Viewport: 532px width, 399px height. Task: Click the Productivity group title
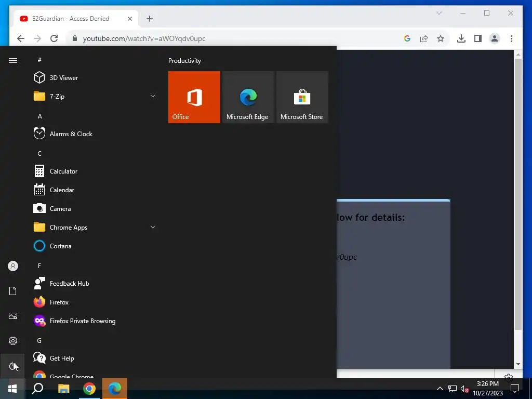184,61
